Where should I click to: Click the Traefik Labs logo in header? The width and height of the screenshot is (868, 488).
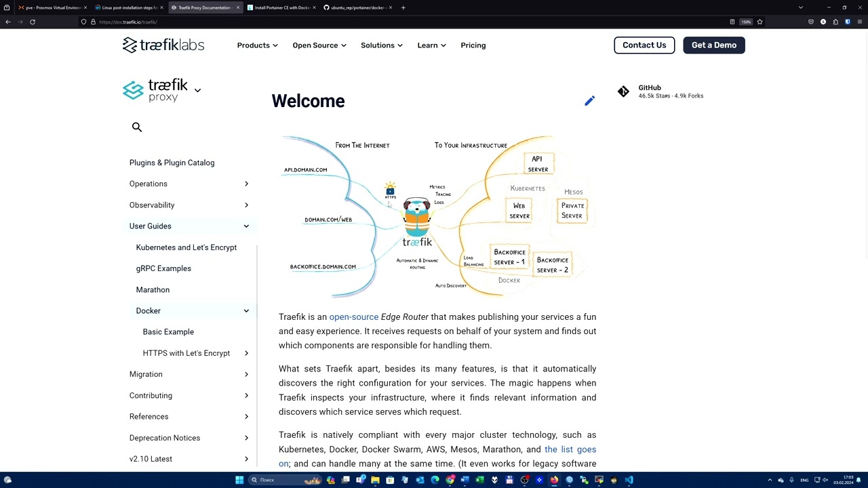pyautogui.click(x=163, y=45)
